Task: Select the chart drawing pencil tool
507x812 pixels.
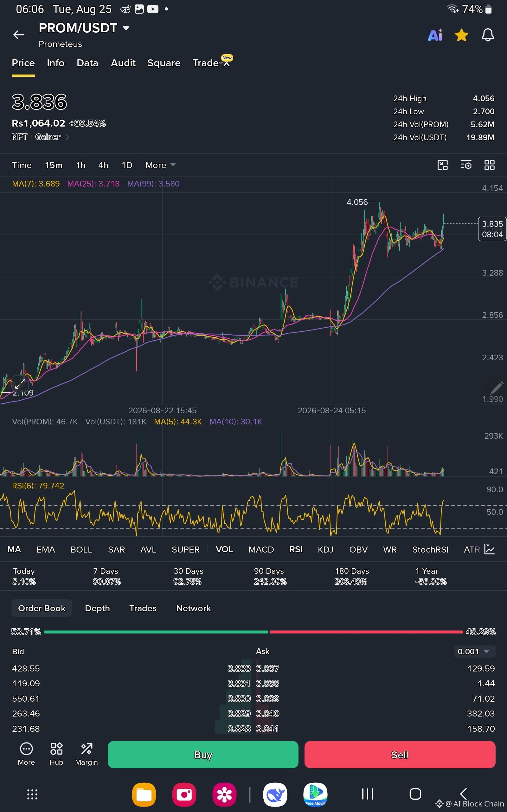Action: coord(497,388)
